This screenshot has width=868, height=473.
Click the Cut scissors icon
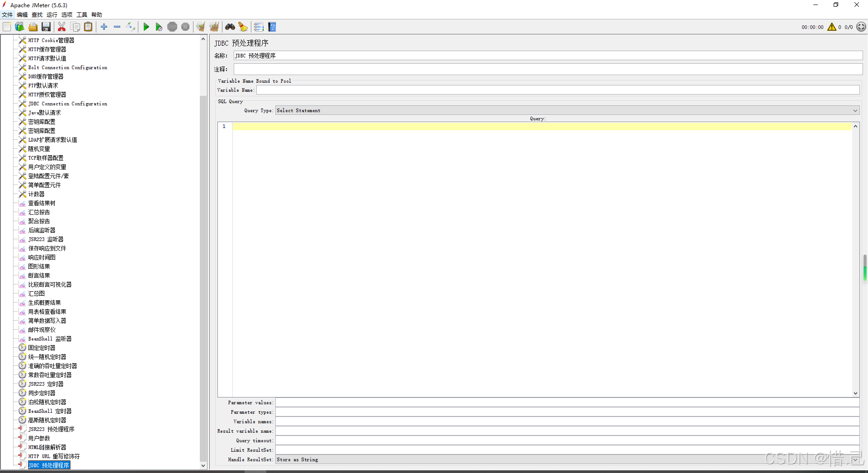62,27
